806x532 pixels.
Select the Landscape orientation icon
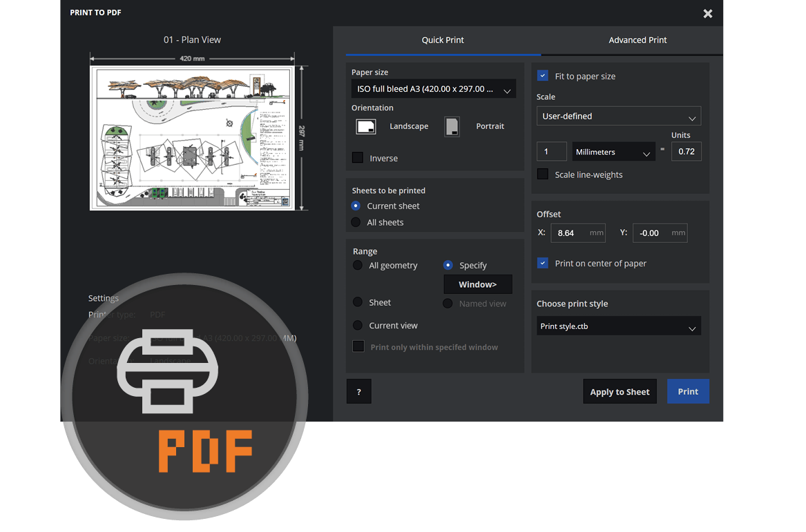point(366,126)
